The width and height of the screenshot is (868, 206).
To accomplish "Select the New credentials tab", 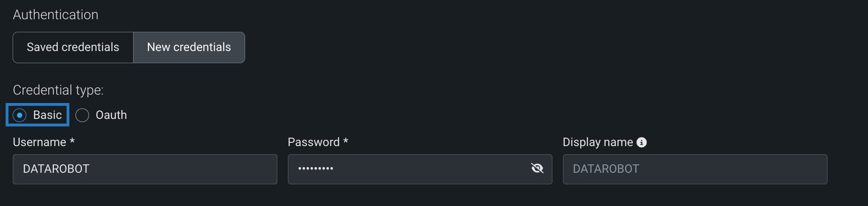I will point(189,47).
